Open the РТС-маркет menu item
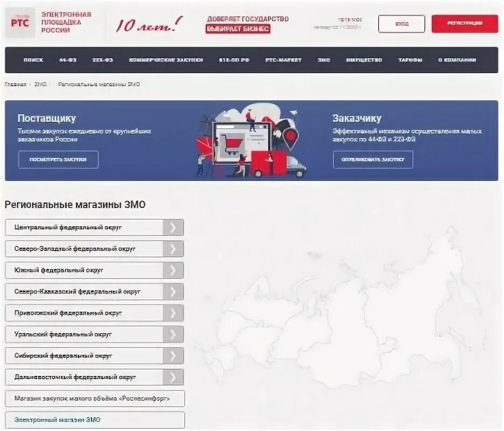Screen dimensions: 504x431 coord(283,60)
